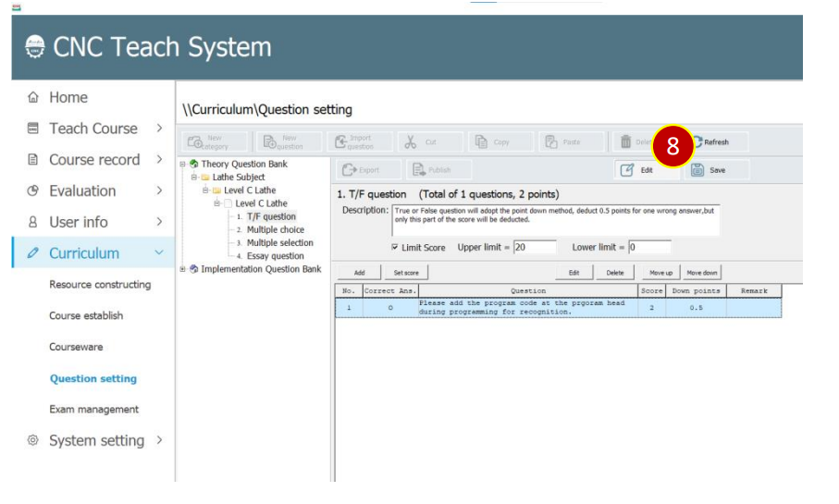Click the Export toolbar icon
The width and height of the screenshot is (839, 504).
coord(350,170)
